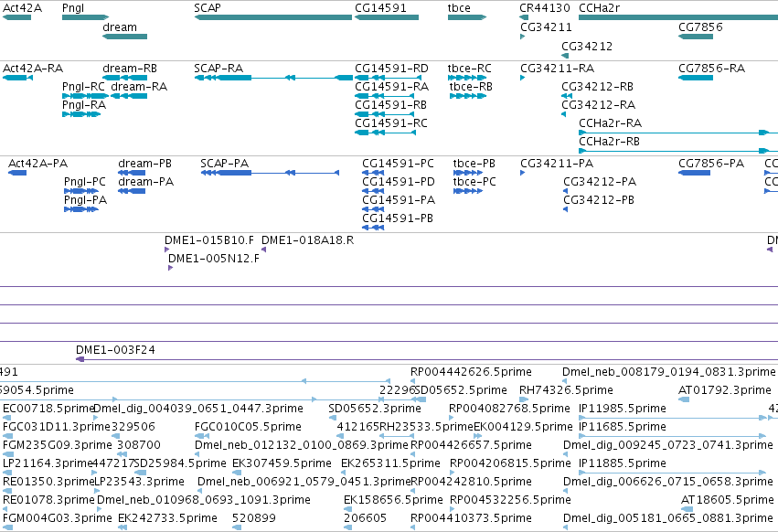Select the CG7856-PA protein label
The width and height of the screenshot is (778, 532).
click(711, 164)
